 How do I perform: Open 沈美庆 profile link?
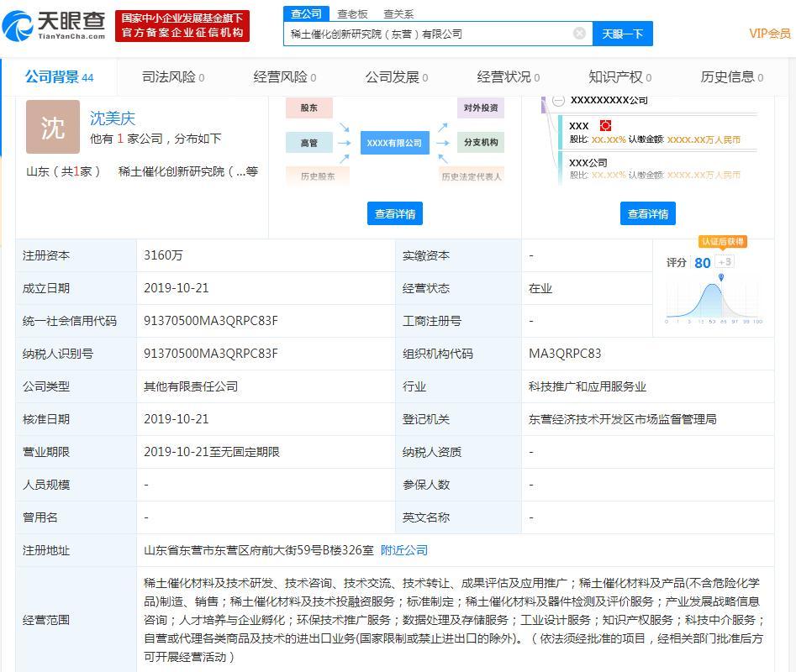click(x=112, y=118)
